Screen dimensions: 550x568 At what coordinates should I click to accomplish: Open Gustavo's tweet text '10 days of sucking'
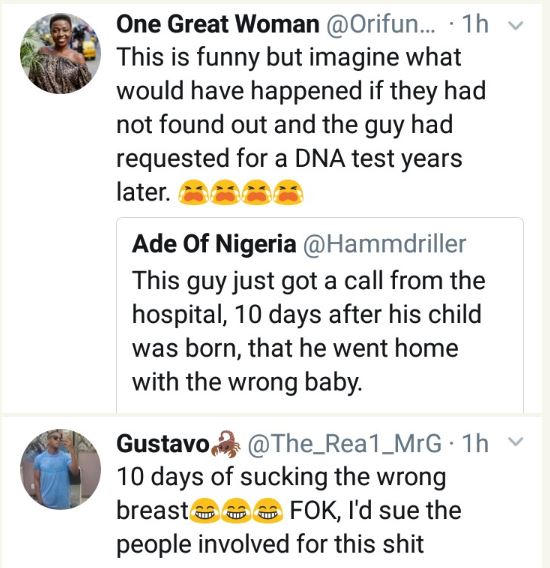(289, 510)
